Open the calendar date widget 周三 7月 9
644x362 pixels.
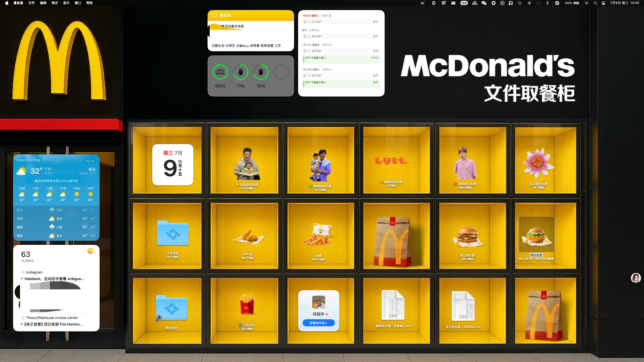(173, 165)
